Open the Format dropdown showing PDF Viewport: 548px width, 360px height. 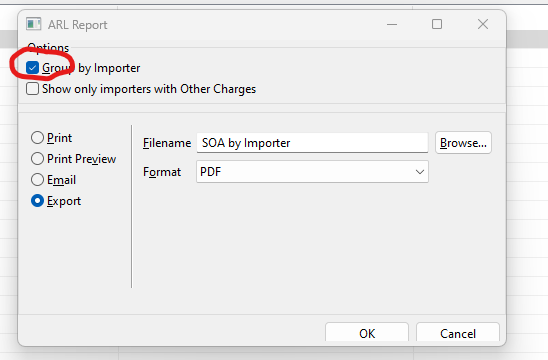pos(312,172)
